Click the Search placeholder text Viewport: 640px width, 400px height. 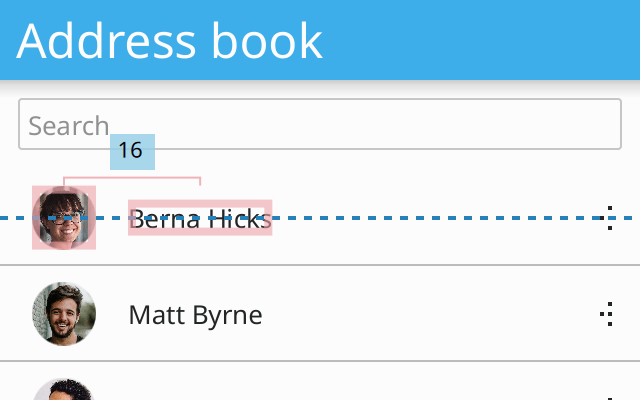pyautogui.click(x=69, y=126)
